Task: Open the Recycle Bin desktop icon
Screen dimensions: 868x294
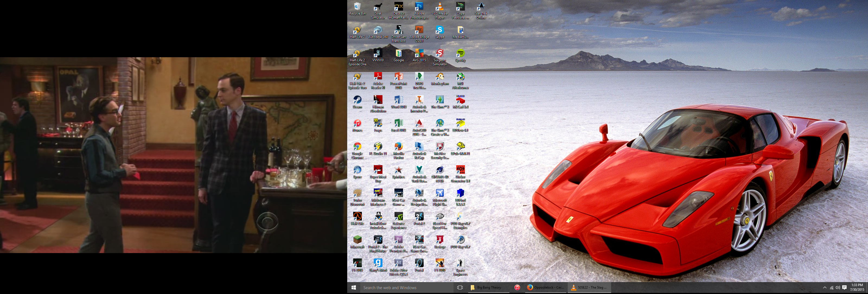Action: tap(357, 9)
